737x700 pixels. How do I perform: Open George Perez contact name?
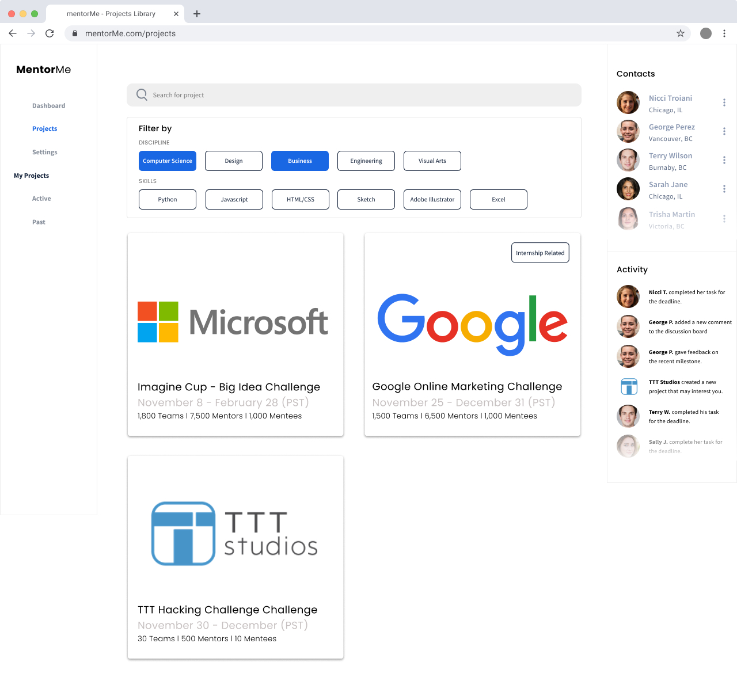[x=672, y=127]
